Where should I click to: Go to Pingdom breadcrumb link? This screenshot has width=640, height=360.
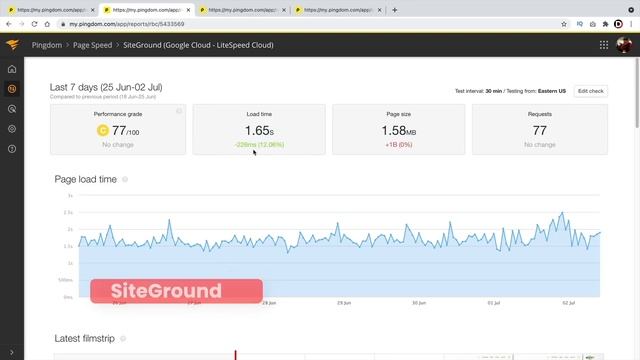tap(47, 45)
